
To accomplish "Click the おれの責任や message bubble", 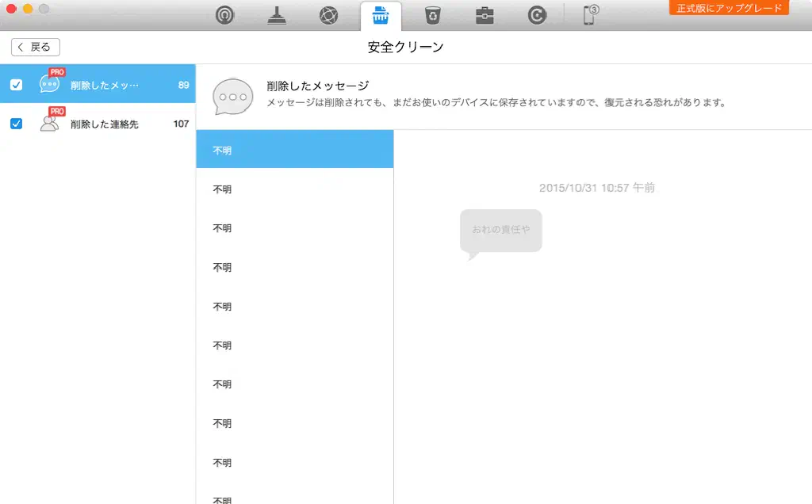I will point(500,231).
